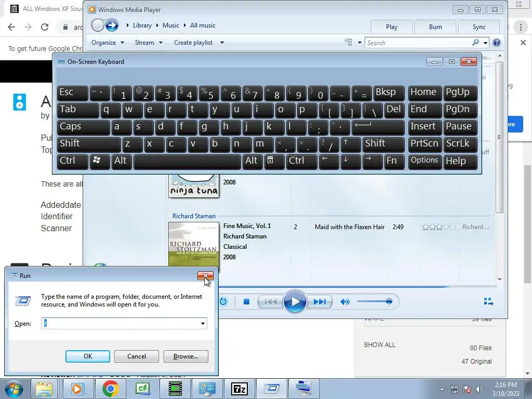Image resolution: width=532 pixels, height=399 pixels.
Task: Open the Organize menu
Action: click(x=108, y=43)
